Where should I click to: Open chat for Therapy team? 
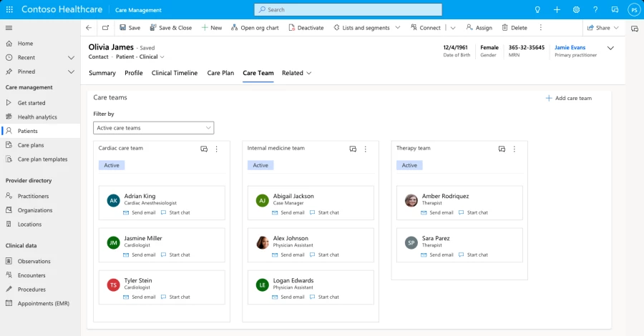[x=502, y=149]
